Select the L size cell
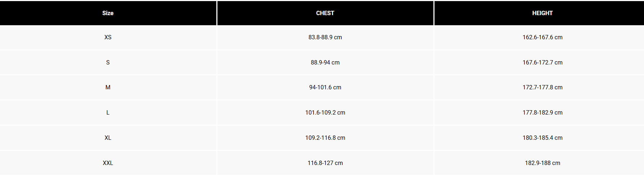 pyautogui.click(x=108, y=112)
